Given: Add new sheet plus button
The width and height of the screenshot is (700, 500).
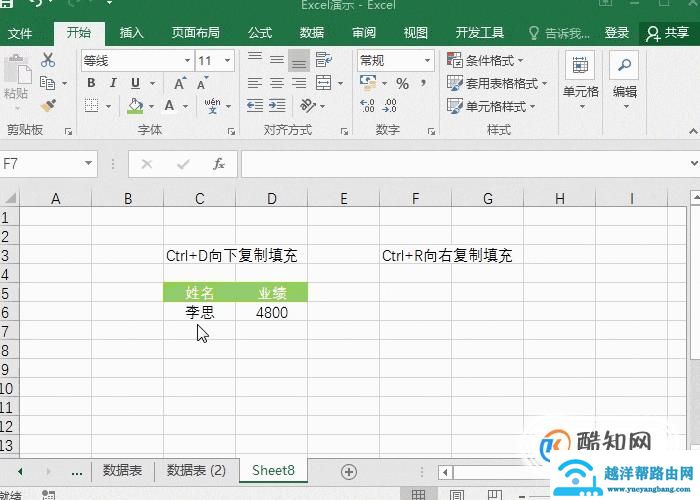Looking at the screenshot, I should click(349, 471).
